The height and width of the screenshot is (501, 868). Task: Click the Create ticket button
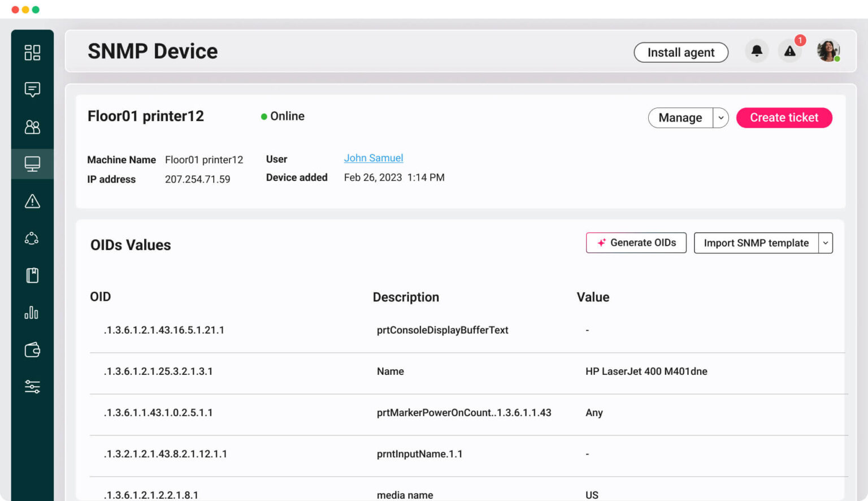784,118
